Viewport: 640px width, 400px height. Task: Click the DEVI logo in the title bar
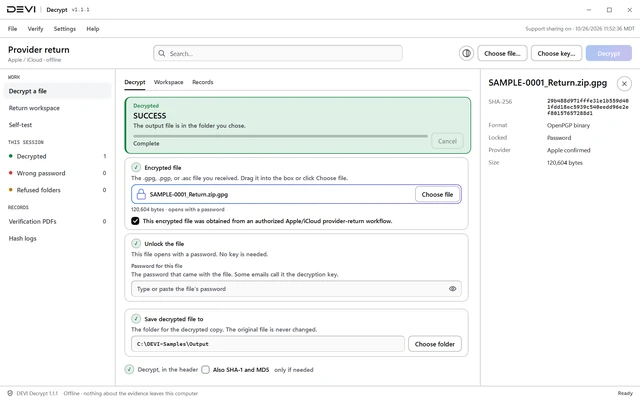tap(21, 9)
